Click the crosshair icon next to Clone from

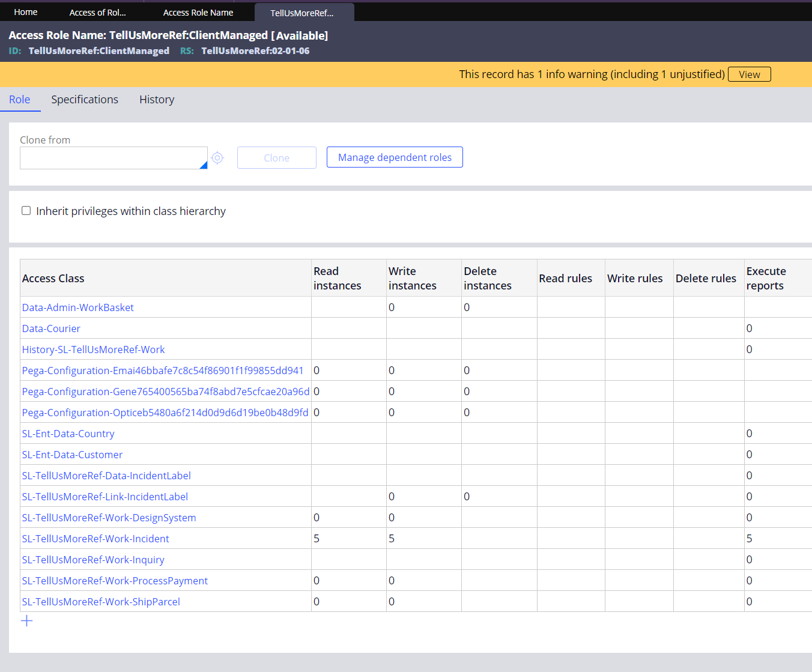(217, 158)
